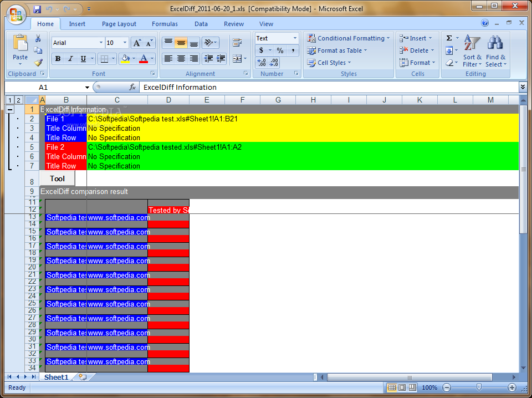
Task: Cut selection with scissors icon
Action: 38,38
